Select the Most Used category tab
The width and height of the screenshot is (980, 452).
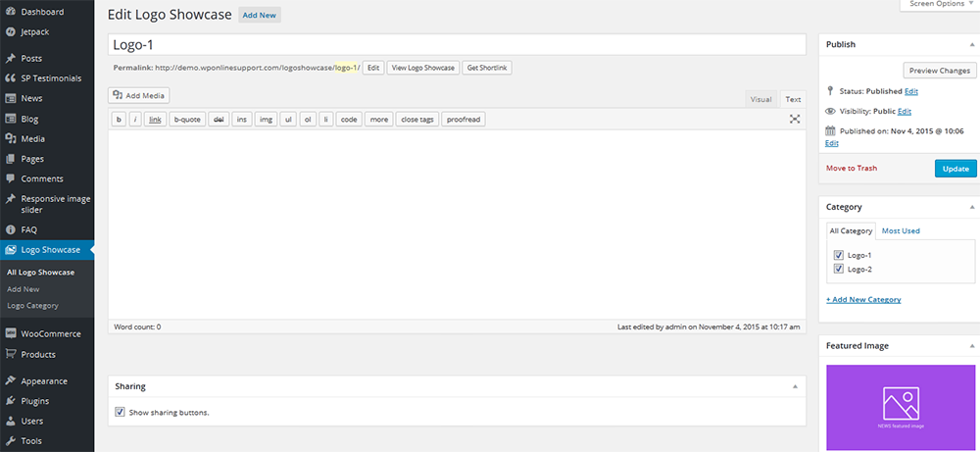(901, 230)
